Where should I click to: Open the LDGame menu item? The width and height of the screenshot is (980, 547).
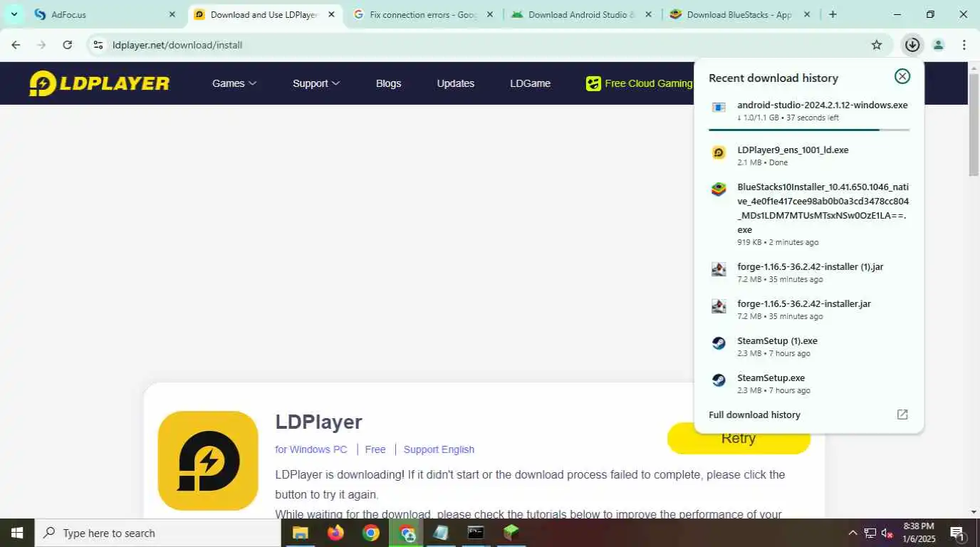click(x=530, y=83)
